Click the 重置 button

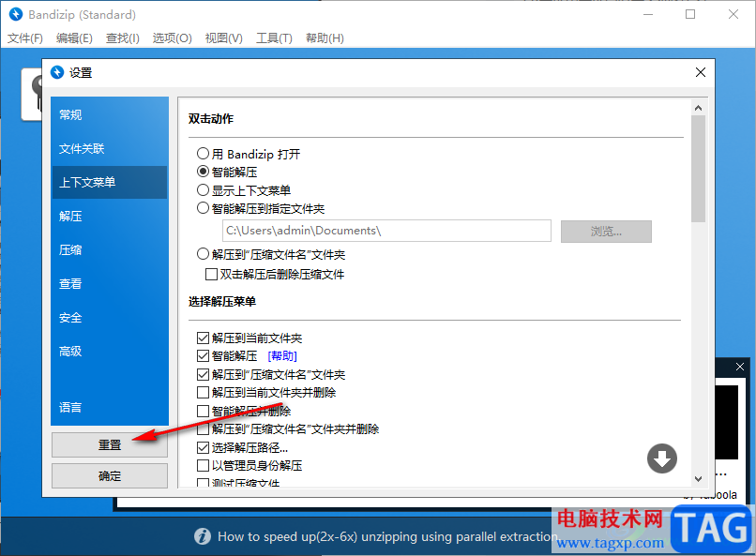110,444
